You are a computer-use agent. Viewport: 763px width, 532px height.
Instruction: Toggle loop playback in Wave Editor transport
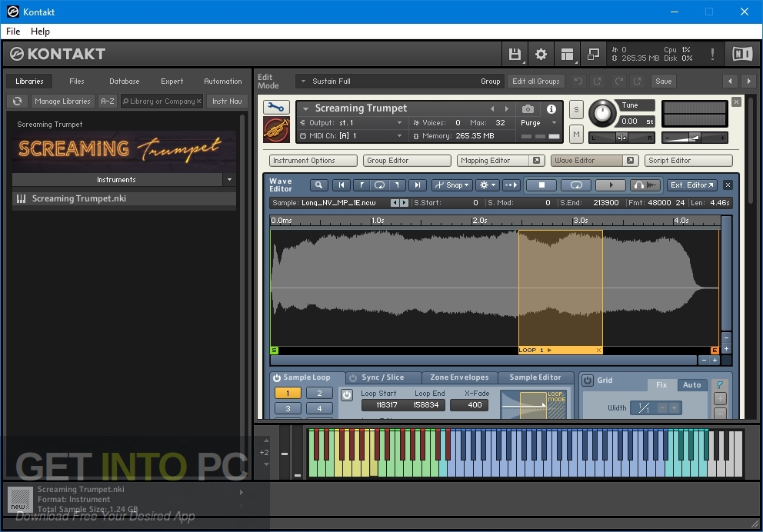(576, 185)
